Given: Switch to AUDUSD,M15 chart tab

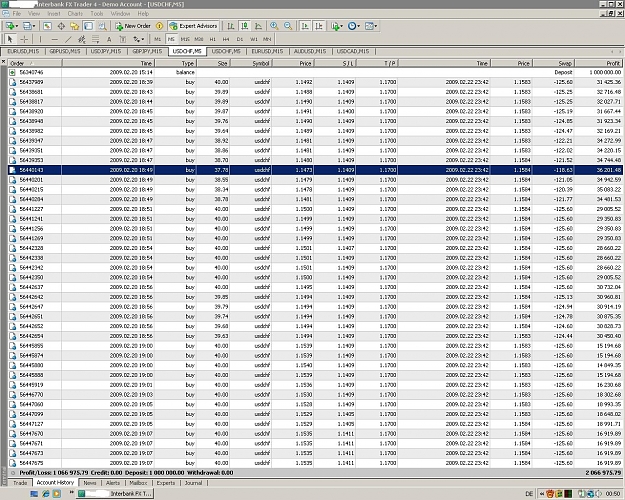Looking at the screenshot, I should (x=310, y=51).
